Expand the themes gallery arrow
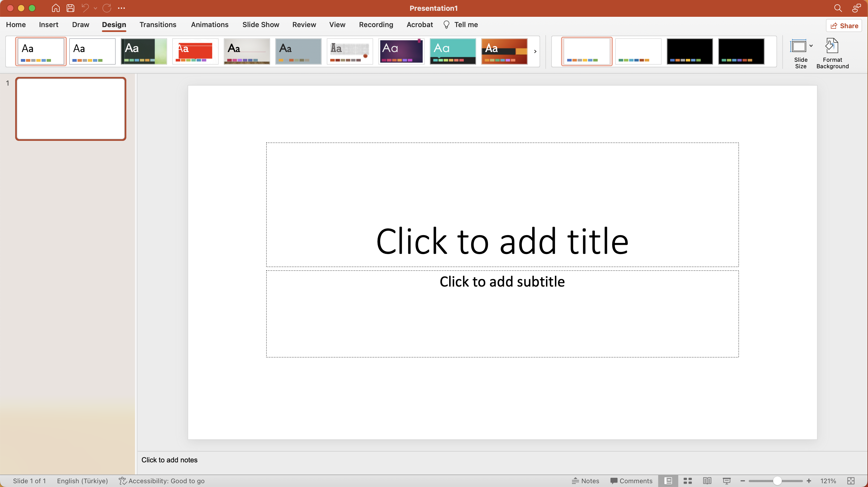Image resolution: width=868 pixels, height=487 pixels. (x=535, y=51)
